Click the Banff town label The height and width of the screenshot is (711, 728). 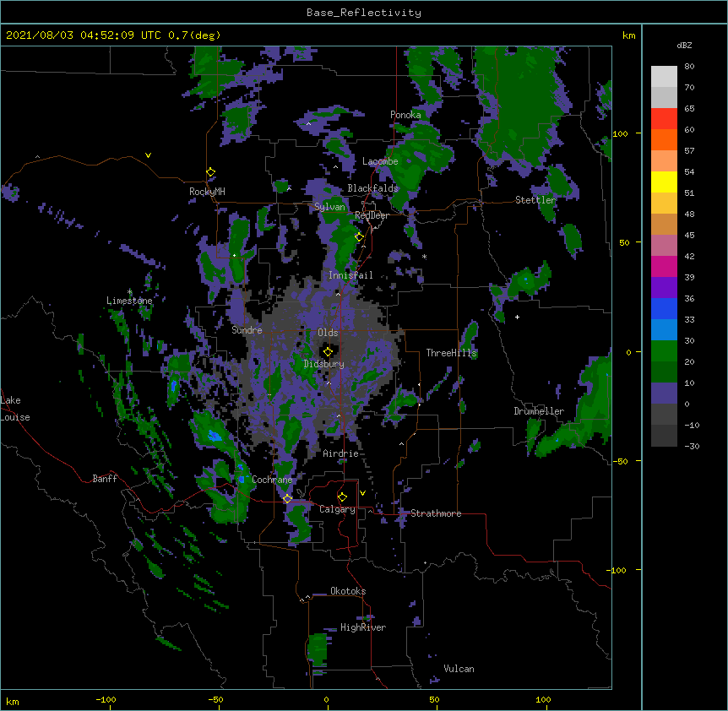coord(105,479)
